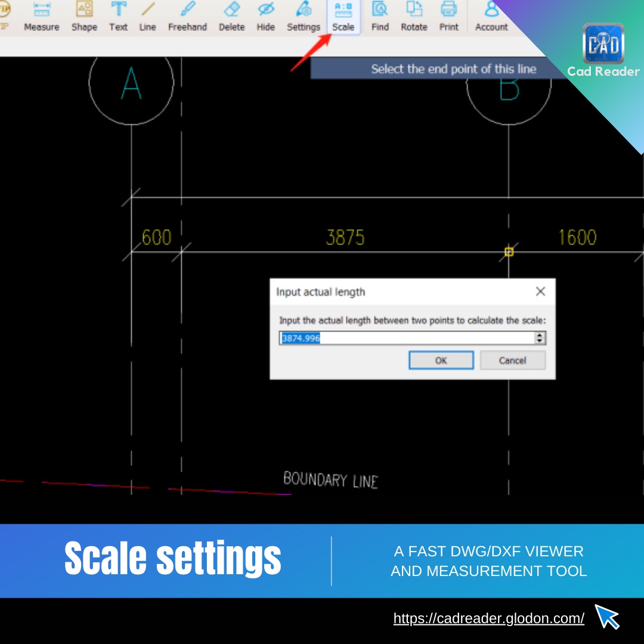Click the Cad Reader logo icon

click(x=603, y=44)
